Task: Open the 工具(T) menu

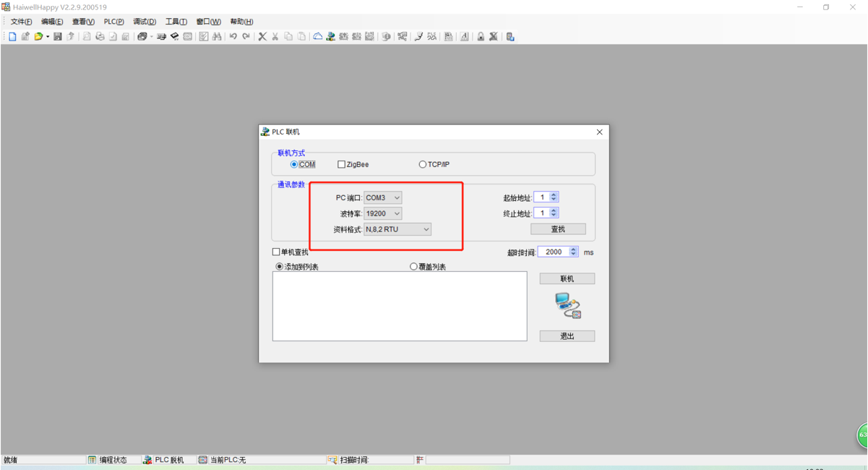Action: (x=176, y=22)
